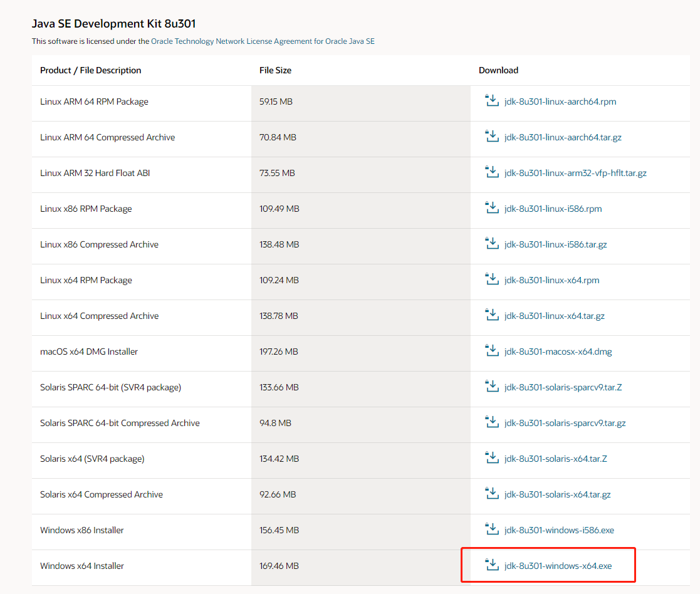Select the 138.48 MB file size
This screenshot has width=700, height=594.
[279, 244]
